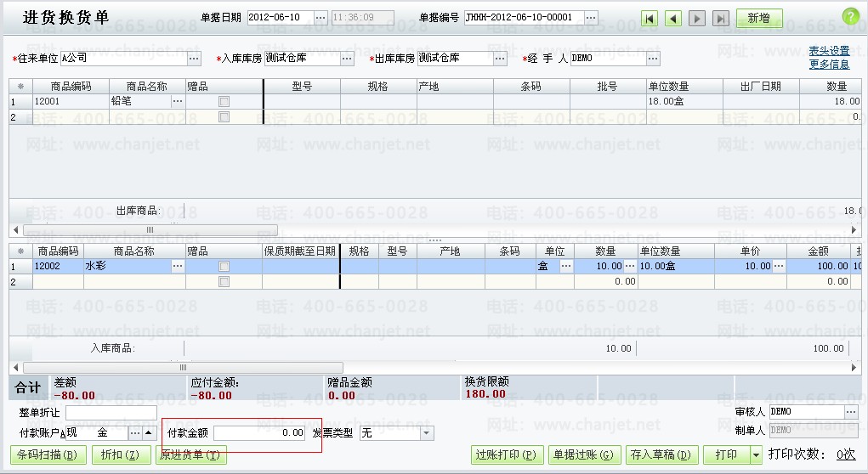Open the 打印 button dropdown arrow
The image size is (868, 474).
[x=756, y=455]
